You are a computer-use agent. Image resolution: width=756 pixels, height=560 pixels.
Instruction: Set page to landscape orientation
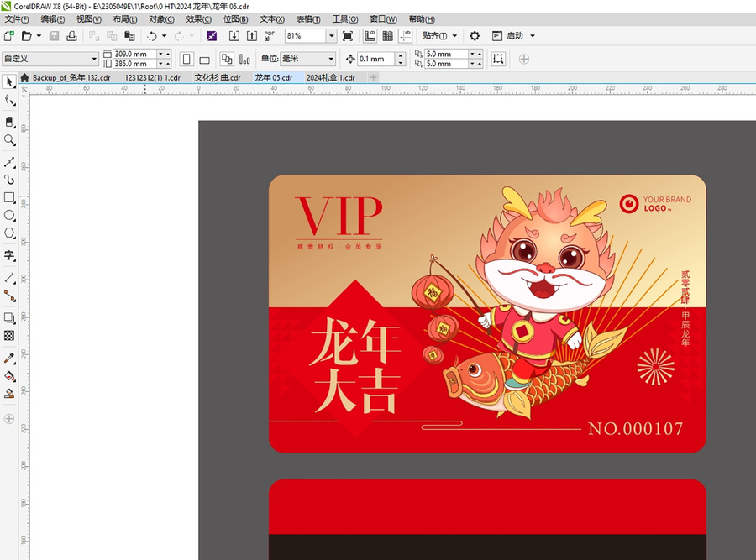[204, 60]
